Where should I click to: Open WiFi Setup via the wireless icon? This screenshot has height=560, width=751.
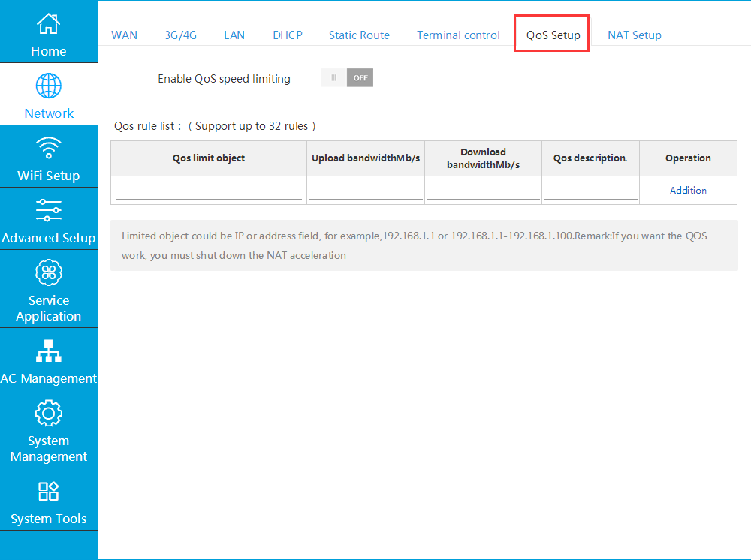pyautogui.click(x=48, y=148)
